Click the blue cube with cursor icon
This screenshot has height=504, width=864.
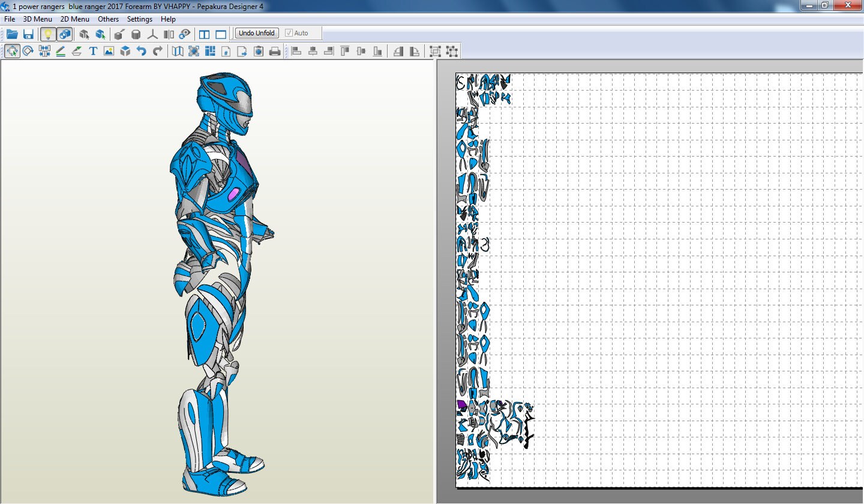[x=100, y=34]
